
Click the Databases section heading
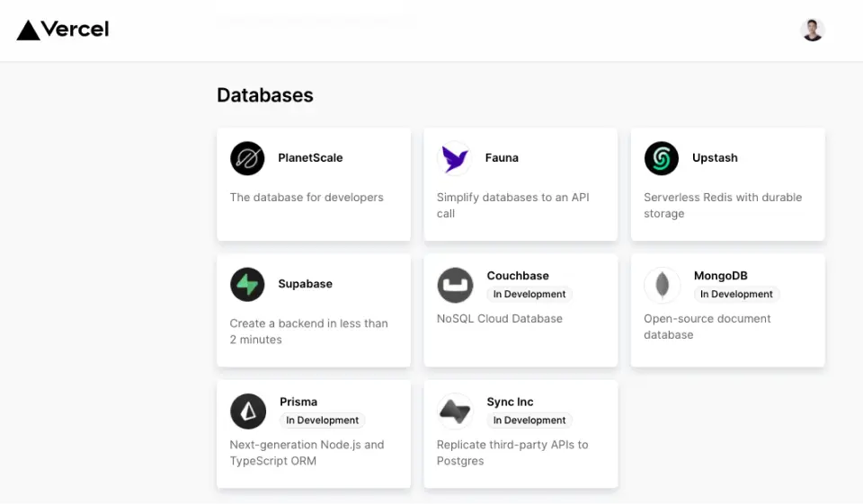265,95
